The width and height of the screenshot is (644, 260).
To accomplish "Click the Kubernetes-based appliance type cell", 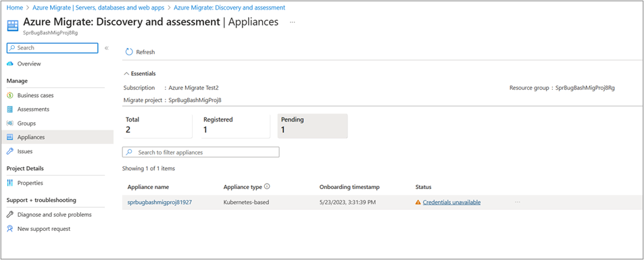I will (246, 202).
